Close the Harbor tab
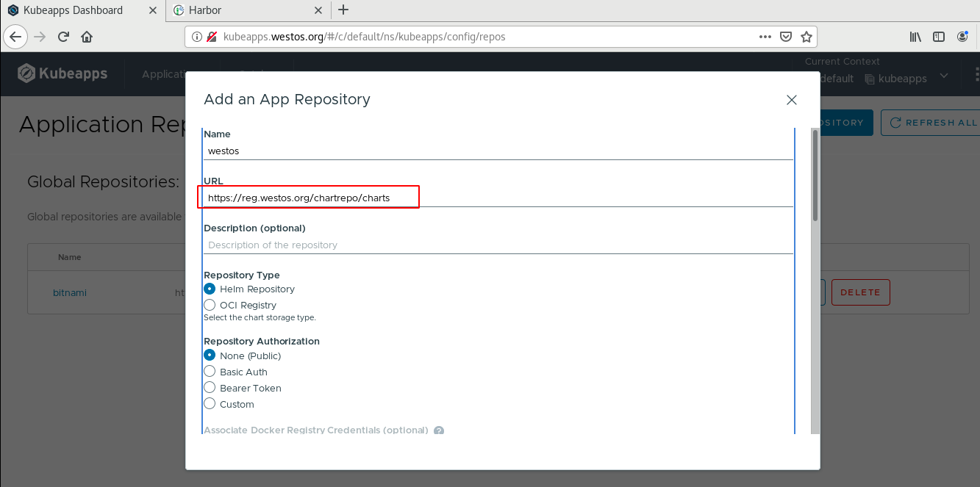 point(318,10)
